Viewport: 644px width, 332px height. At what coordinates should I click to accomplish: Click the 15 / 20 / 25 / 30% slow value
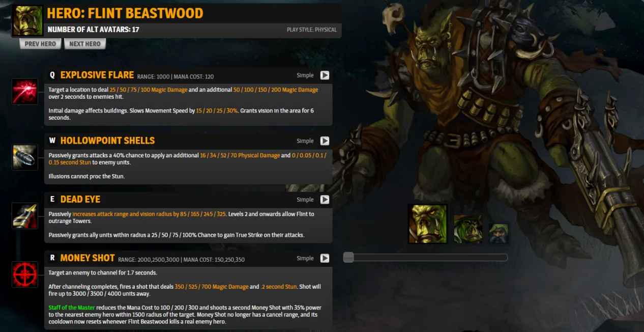217,110
